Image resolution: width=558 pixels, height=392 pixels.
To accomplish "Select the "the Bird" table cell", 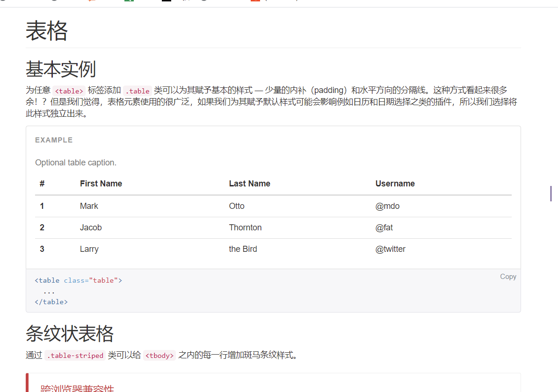I will tap(243, 249).
